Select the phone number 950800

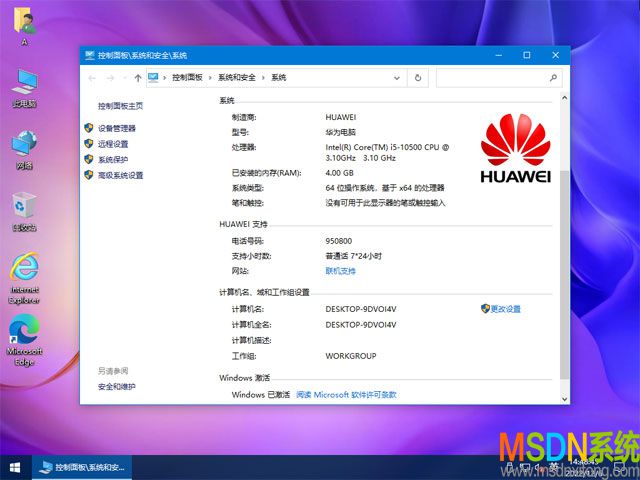coord(339,241)
